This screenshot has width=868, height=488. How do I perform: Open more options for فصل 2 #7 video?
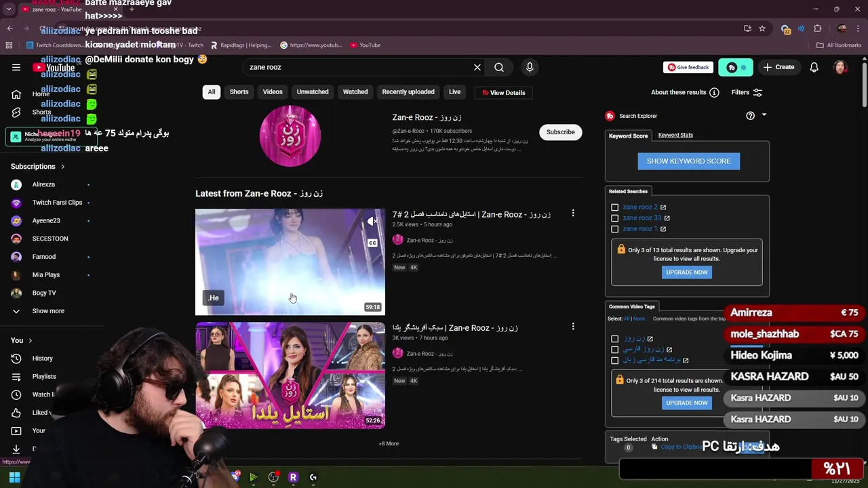click(573, 213)
